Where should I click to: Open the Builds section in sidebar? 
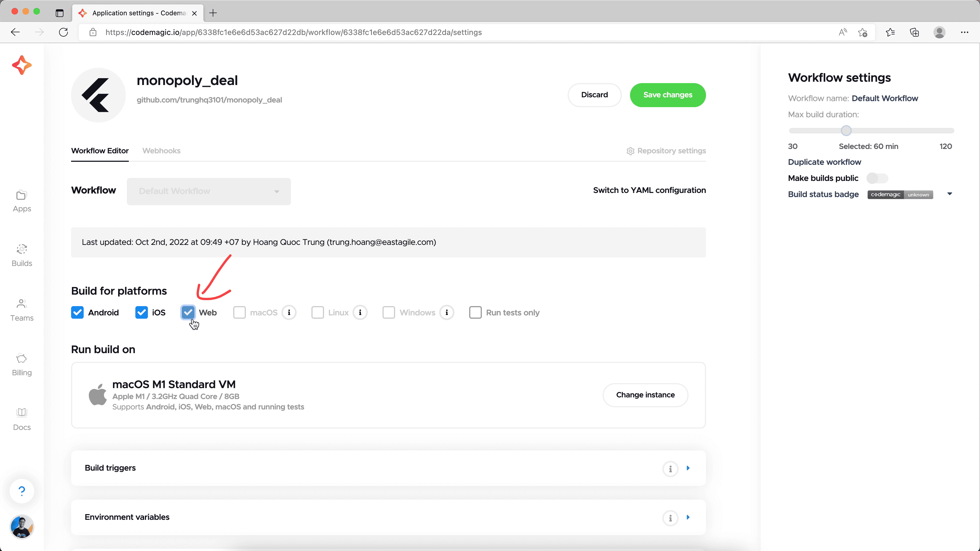pyautogui.click(x=22, y=256)
